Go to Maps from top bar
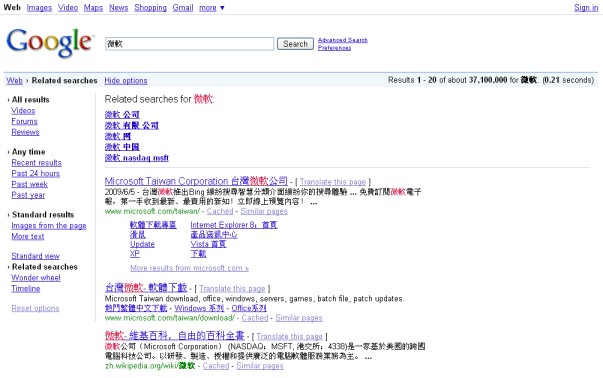Image resolution: width=603 pixels, height=378 pixels. pos(93,7)
